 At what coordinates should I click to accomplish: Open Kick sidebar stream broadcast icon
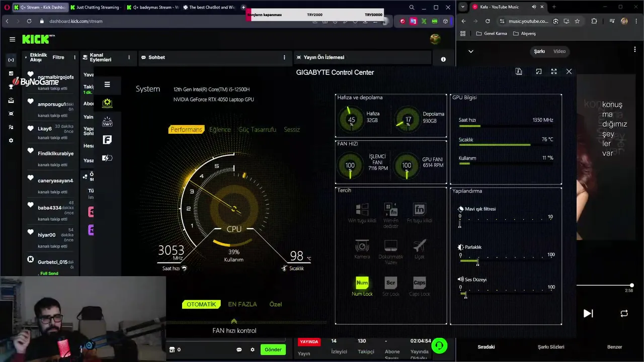point(11,60)
